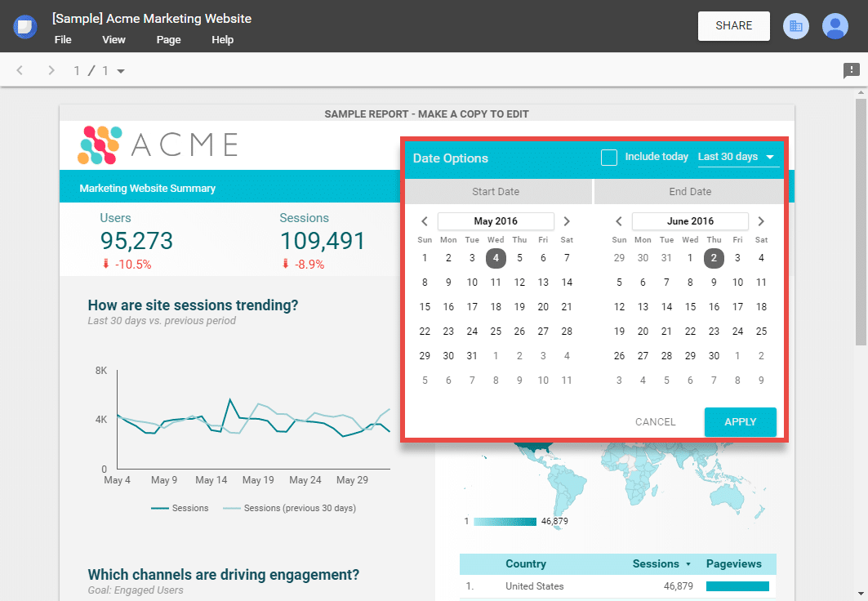Show previous month in Start Date calendar
The height and width of the screenshot is (601, 868).
pos(425,221)
